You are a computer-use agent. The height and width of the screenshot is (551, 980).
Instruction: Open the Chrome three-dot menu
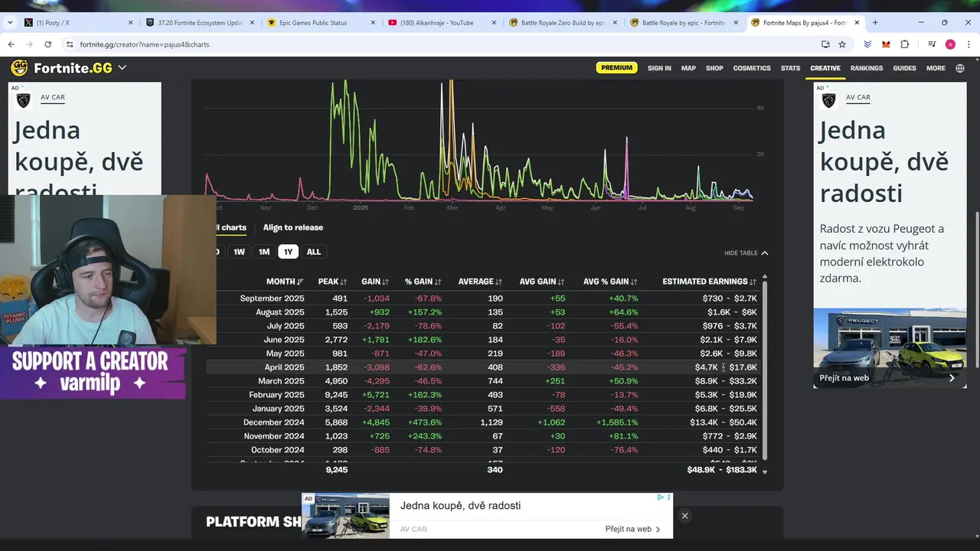tap(969, 44)
